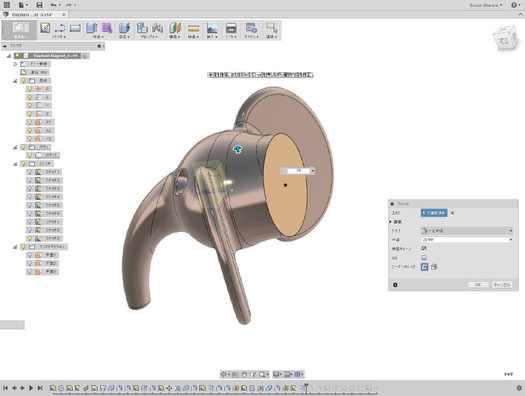Show スケッチ1 using its light bulb
The height and width of the screenshot is (396, 525).
click(29, 172)
